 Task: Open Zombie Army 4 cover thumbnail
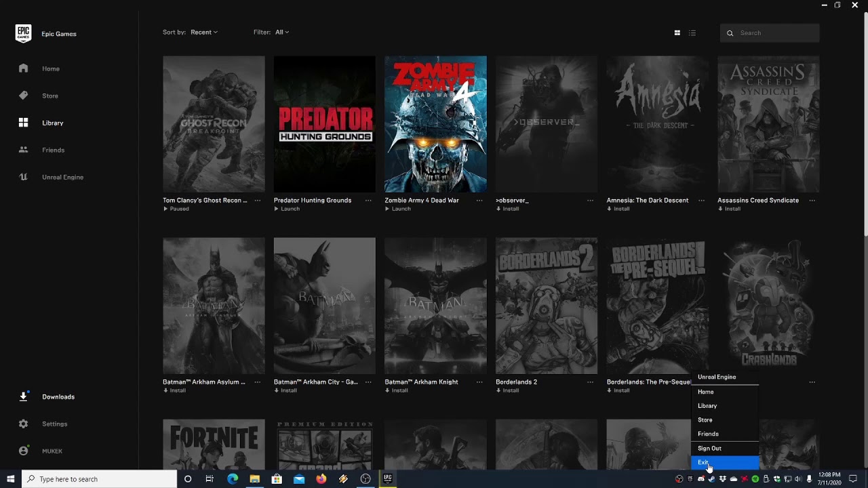tap(435, 124)
